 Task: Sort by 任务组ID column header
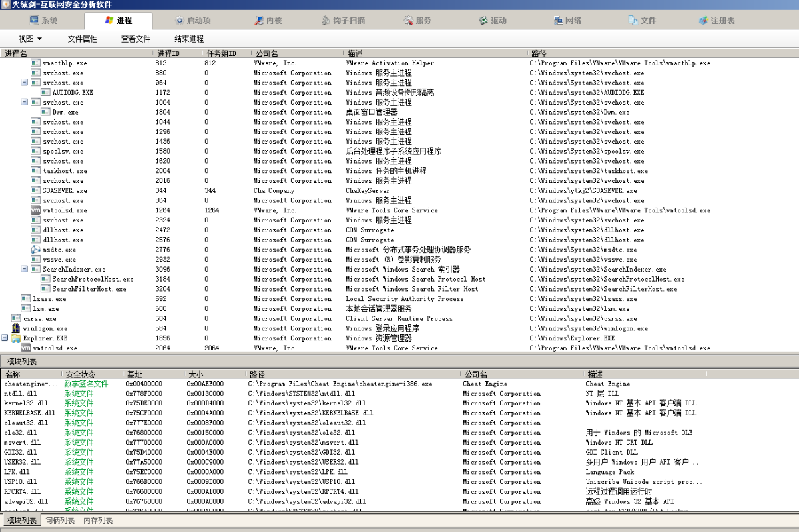(226, 53)
